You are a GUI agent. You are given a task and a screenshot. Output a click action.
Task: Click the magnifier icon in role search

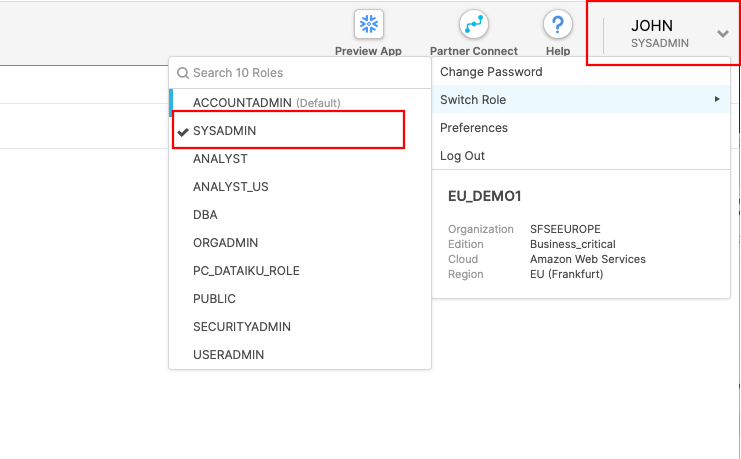(x=183, y=73)
